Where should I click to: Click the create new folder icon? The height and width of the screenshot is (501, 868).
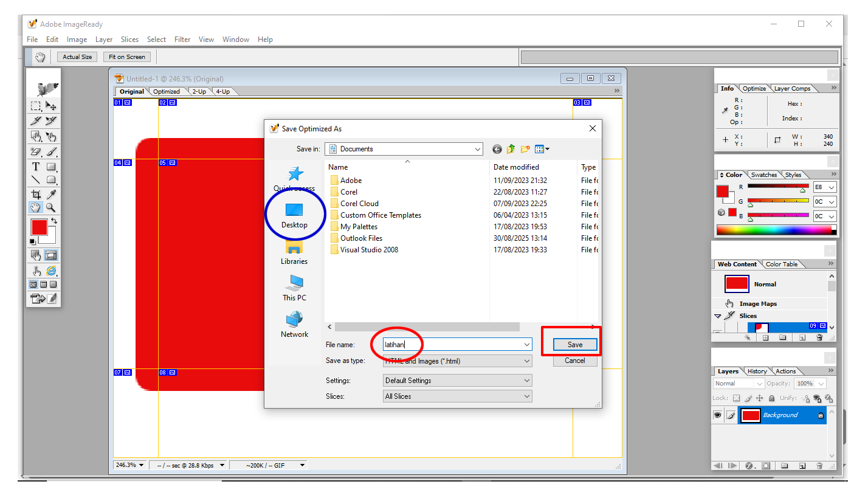coord(525,149)
